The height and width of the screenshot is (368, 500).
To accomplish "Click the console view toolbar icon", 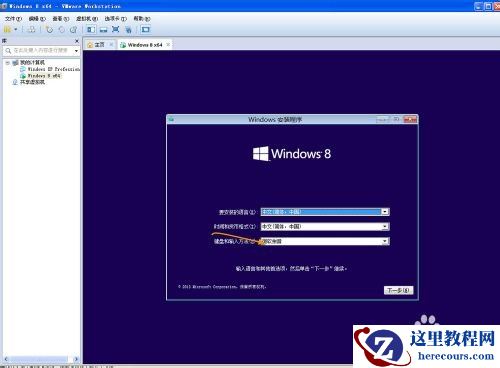I will coord(146,30).
